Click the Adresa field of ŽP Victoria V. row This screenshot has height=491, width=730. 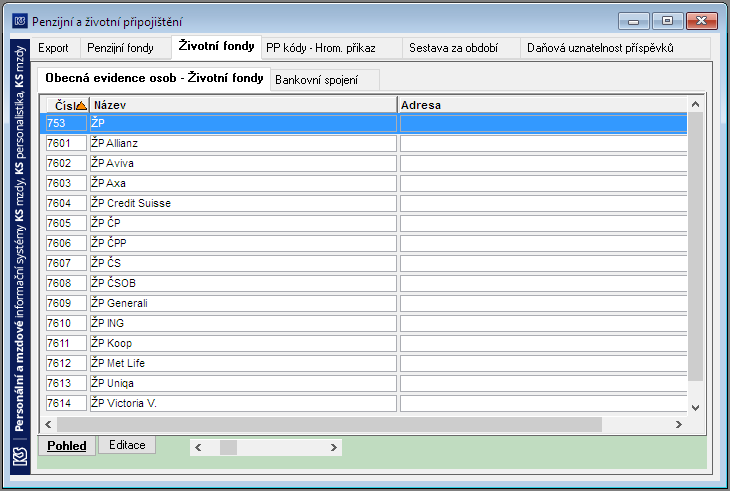pos(543,404)
